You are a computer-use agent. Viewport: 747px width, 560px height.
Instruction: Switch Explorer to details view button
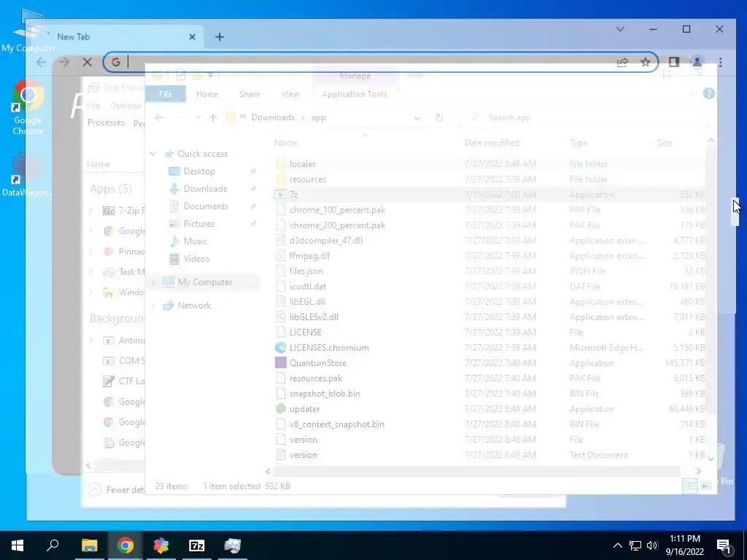click(x=690, y=486)
